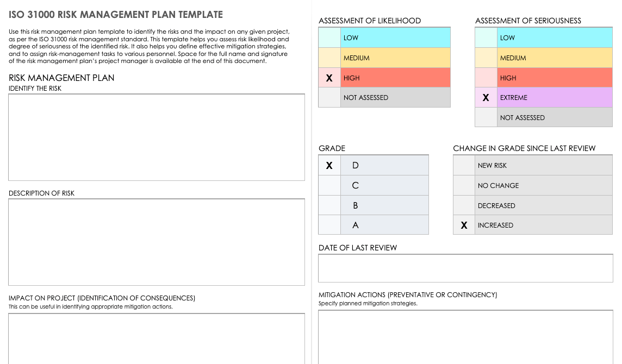This screenshot has width=622, height=364.
Task: Click the Impact on Project text box
Action: [x=157, y=338]
